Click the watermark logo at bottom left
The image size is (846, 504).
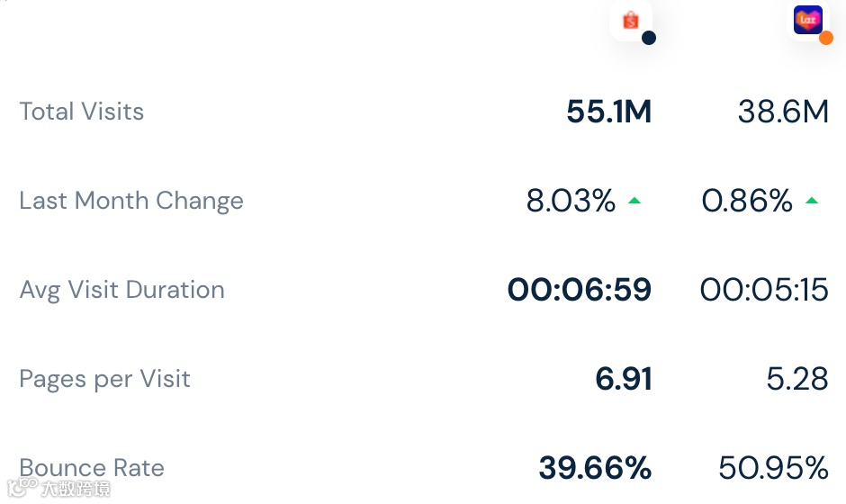tap(59, 488)
